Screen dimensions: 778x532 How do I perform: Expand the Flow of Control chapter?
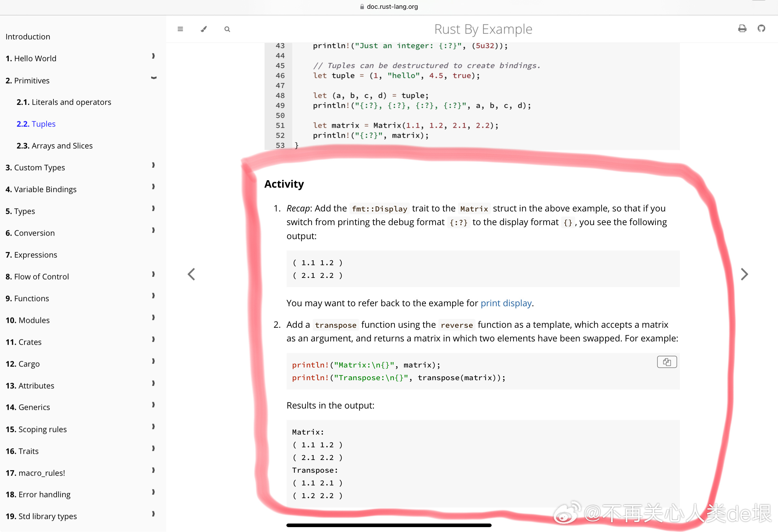[153, 274]
